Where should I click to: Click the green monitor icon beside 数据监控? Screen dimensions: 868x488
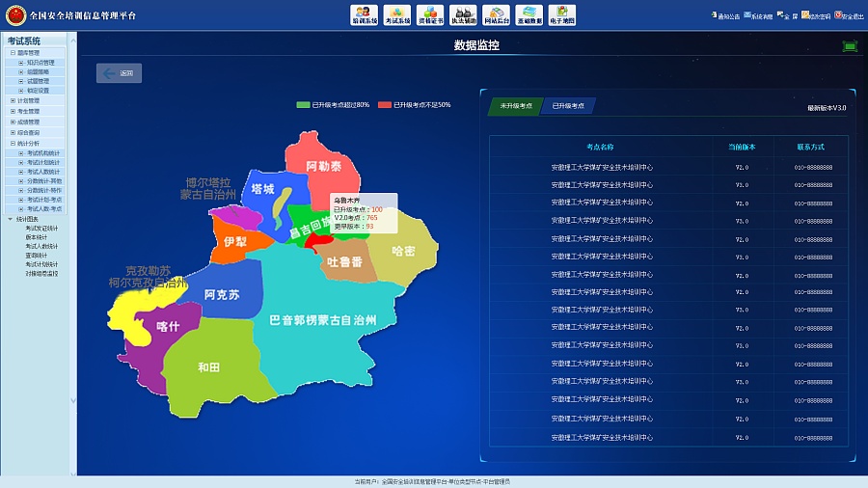tap(850, 46)
